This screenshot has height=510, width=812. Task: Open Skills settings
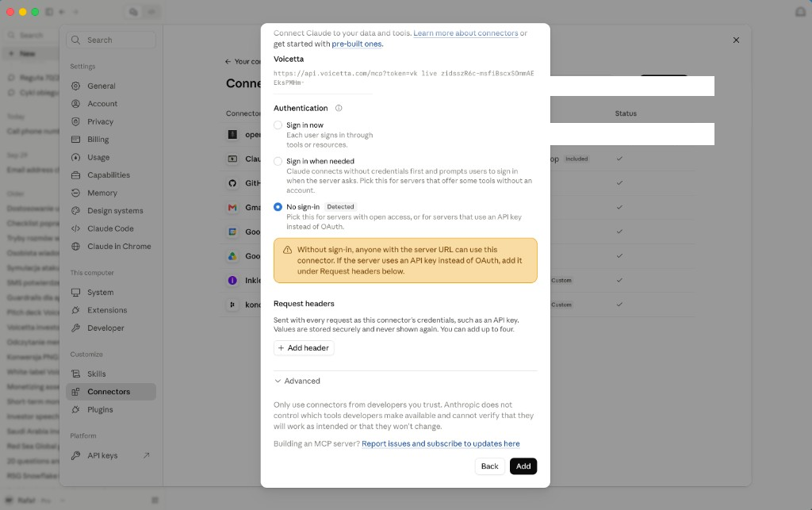pos(111,374)
